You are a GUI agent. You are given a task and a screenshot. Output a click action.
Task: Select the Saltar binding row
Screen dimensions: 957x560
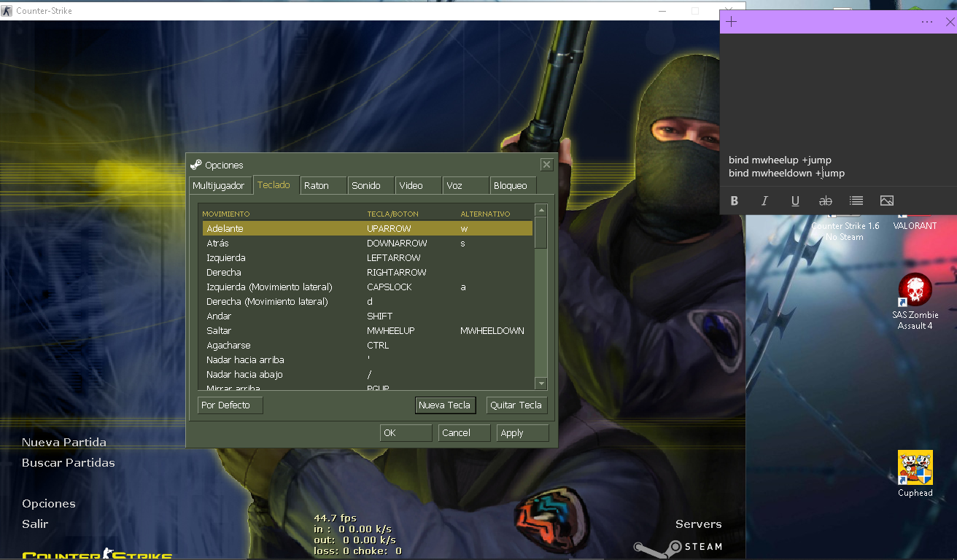368,330
